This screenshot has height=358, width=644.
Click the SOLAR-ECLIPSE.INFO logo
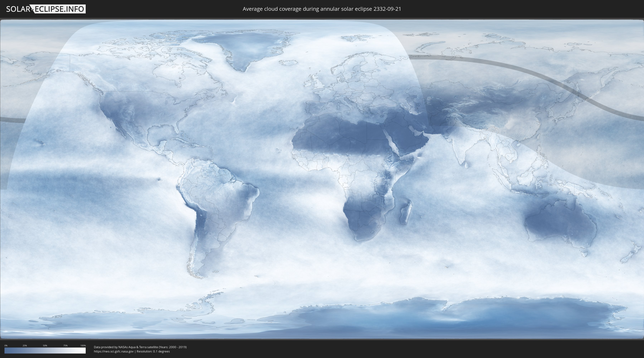point(46,9)
